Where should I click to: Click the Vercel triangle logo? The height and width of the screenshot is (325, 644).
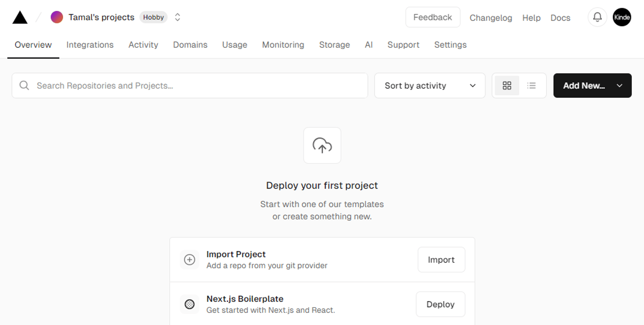(x=20, y=17)
